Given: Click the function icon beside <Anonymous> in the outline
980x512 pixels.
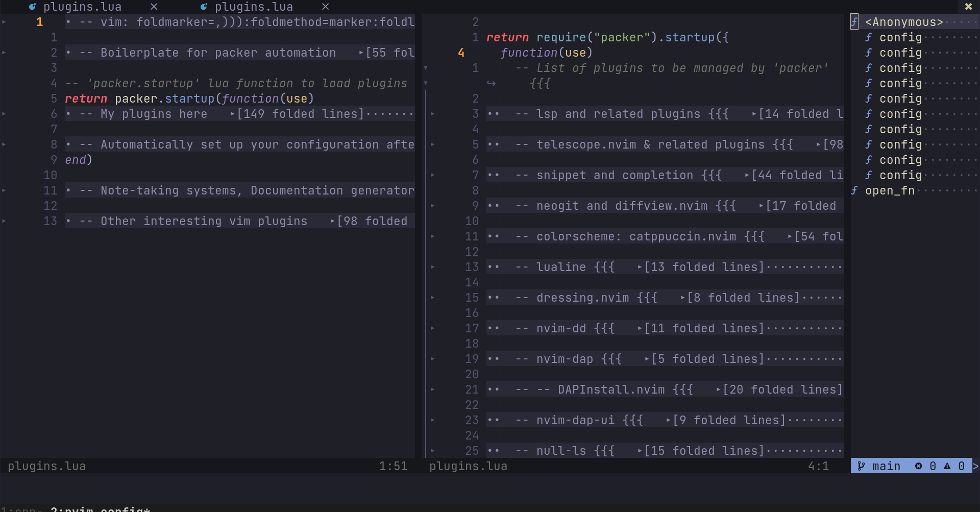Looking at the screenshot, I should (854, 22).
